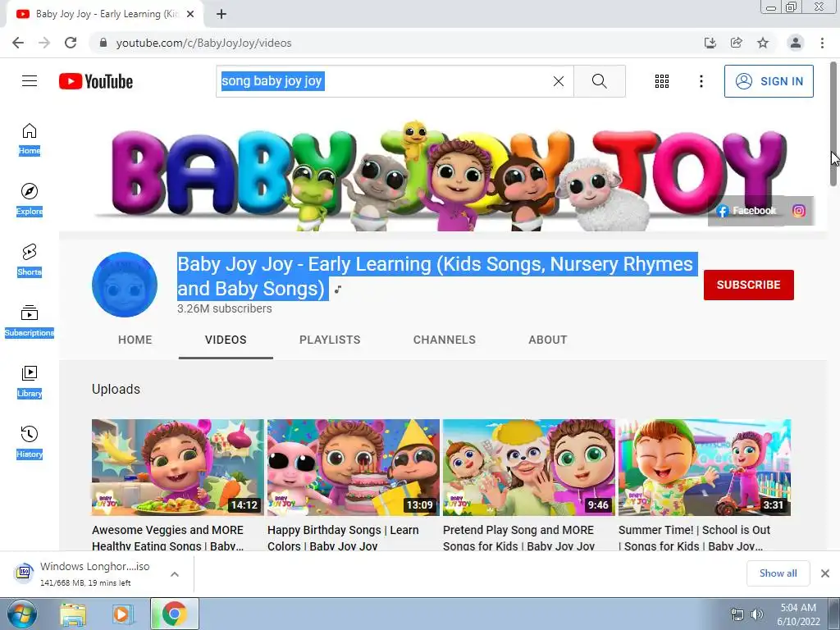Open the network icon in system tray
Viewport: 840px width, 630px height.
click(737, 614)
